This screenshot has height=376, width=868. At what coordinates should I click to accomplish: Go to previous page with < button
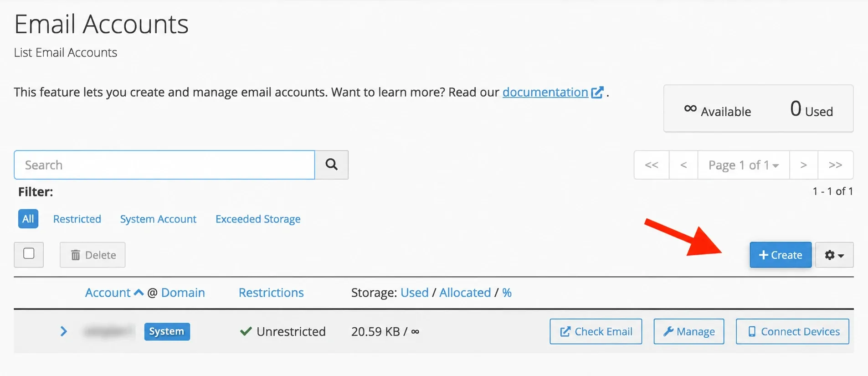pyautogui.click(x=683, y=165)
